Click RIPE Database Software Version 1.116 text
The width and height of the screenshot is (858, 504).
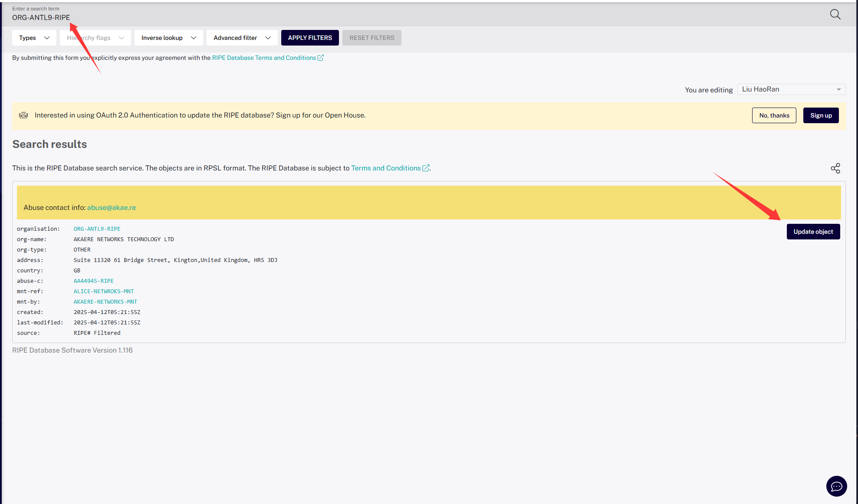(72, 350)
